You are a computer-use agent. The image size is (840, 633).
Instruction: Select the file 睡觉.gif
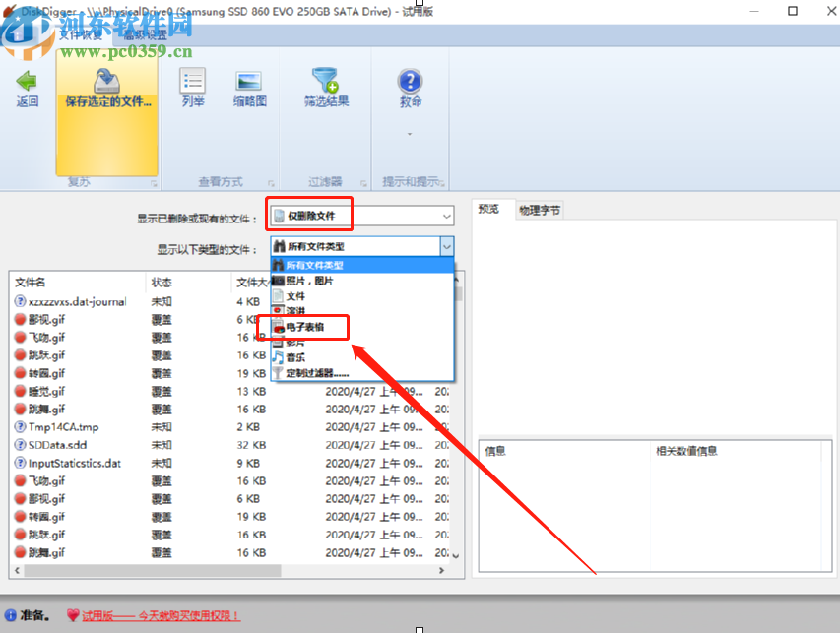tap(46, 392)
